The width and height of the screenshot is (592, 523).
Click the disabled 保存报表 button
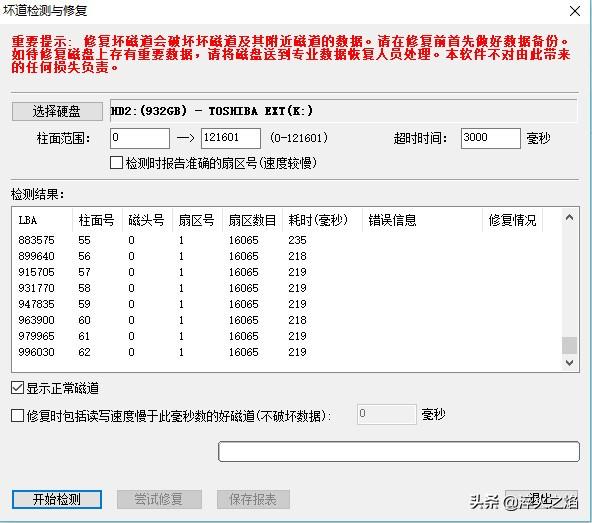(x=253, y=499)
